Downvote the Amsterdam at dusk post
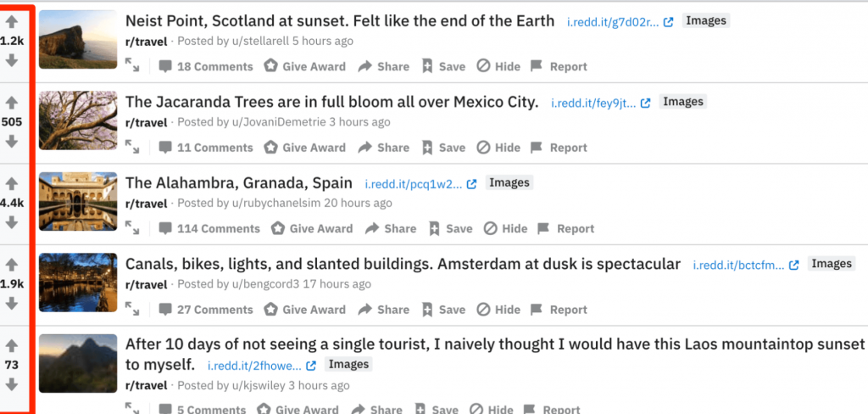Viewport: 868px width, 414px height. pyautogui.click(x=12, y=304)
